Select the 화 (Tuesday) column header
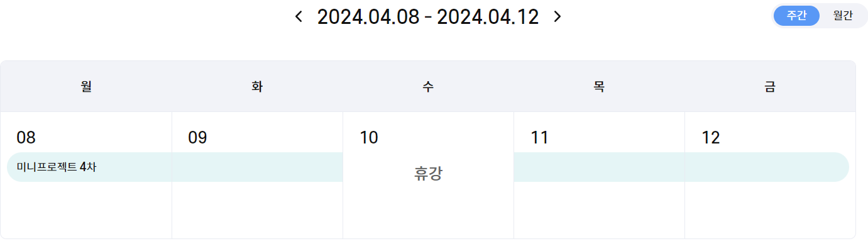This screenshot has height=241, width=868. click(257, 87)
